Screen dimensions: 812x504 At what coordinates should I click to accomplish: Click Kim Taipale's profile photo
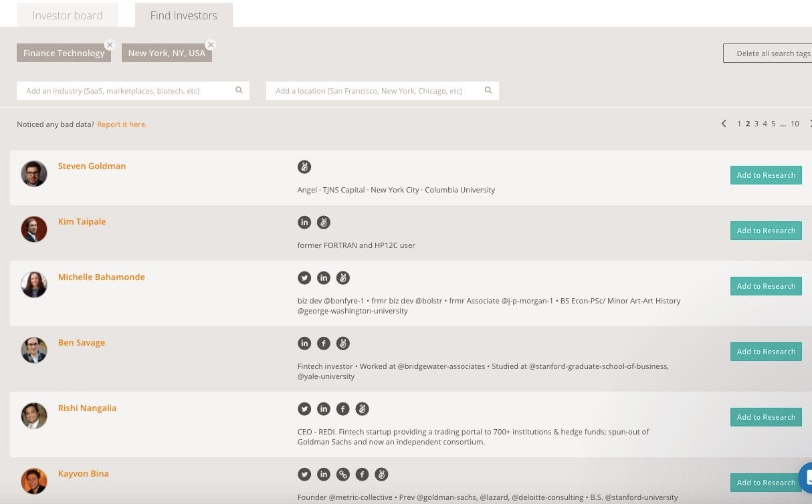pyautogui.click(x=34, y=229)
